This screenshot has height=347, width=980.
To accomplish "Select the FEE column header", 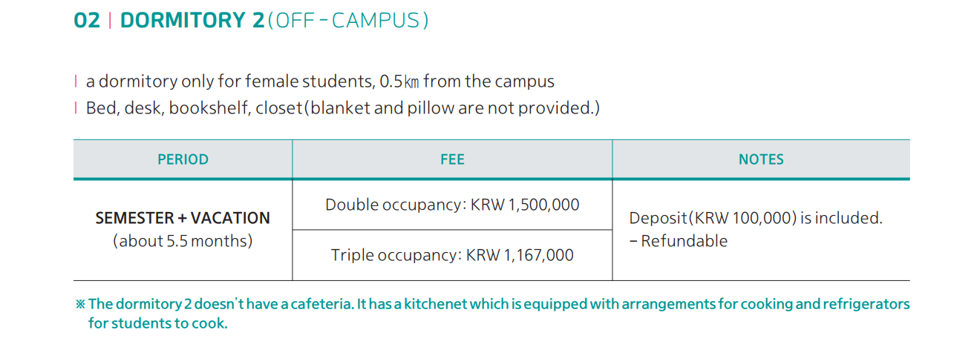I will [452, 159].
